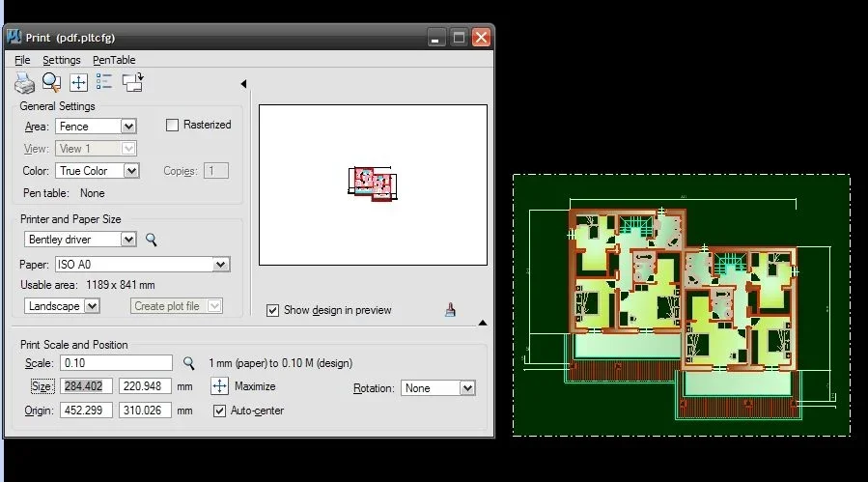
Task: Click the Scale input field 0.10
Action: click(x=116, y=363)
